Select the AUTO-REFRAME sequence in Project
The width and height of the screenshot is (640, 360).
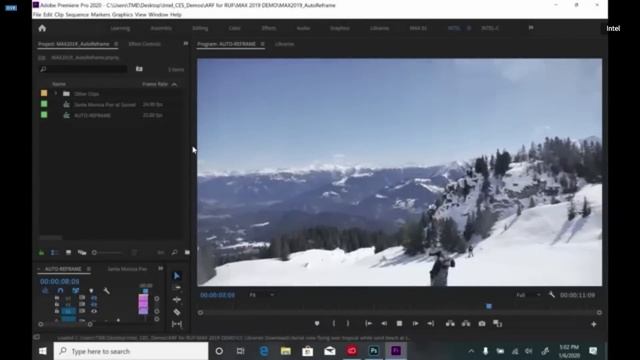pos(92,116)
